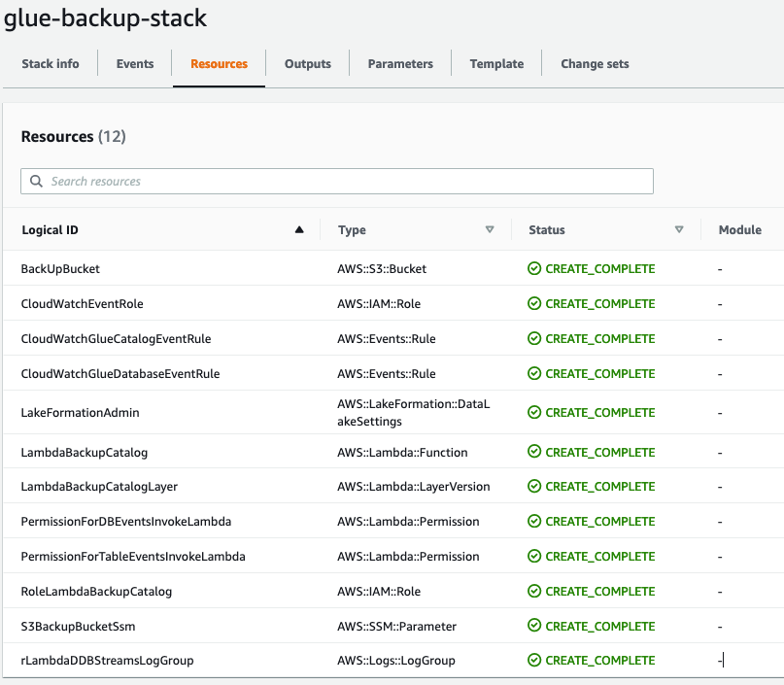Select the LambdaBackupCatalogLayer row
The image size is (784, 685).
click(x=99, y=487)
